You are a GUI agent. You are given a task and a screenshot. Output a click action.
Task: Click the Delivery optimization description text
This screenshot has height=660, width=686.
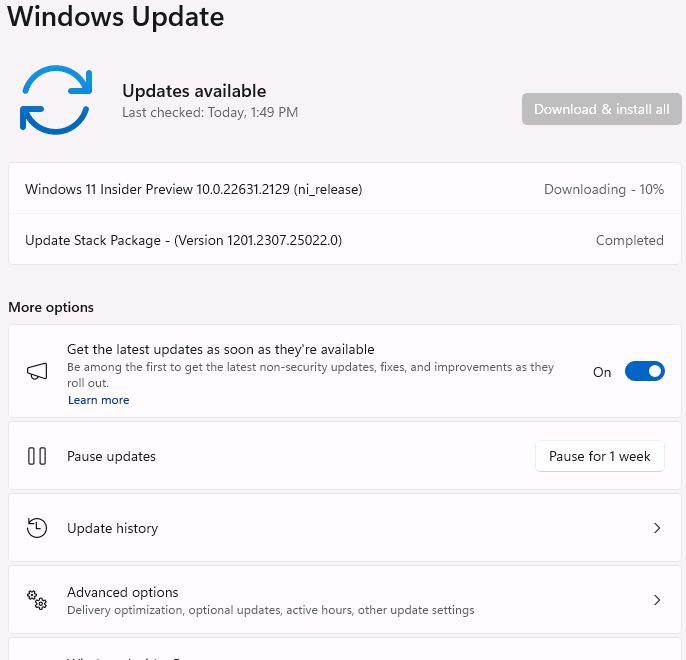pyautogui.click(x=270, y=610)
